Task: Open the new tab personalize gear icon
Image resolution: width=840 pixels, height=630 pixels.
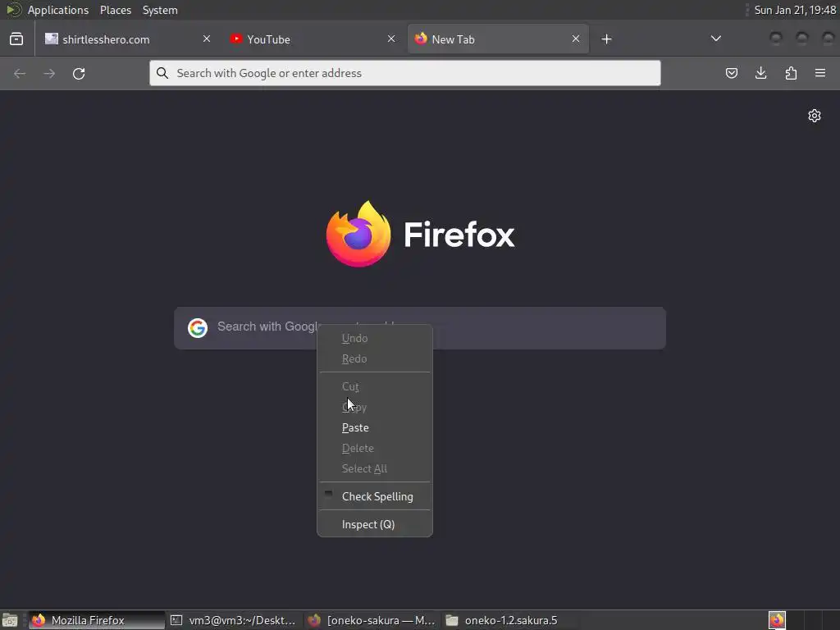Action: (x=815, y=116)
